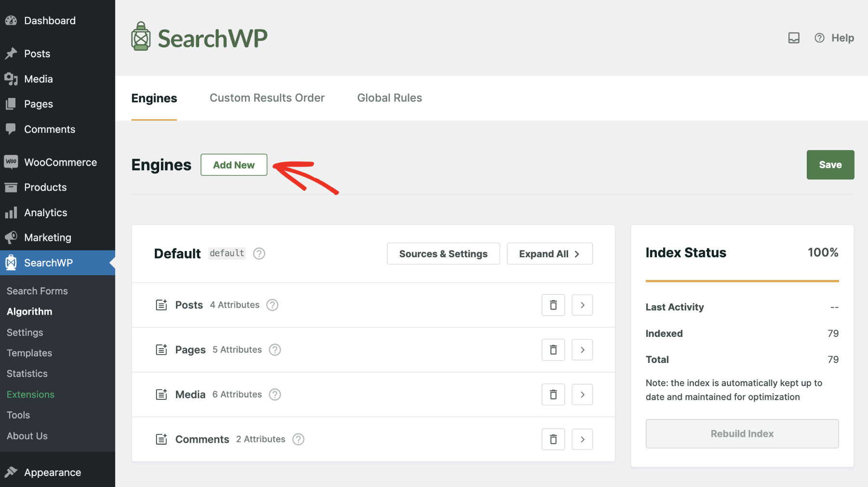
Task: Click the Posts source document icon
Action: (x=162, y=305)
